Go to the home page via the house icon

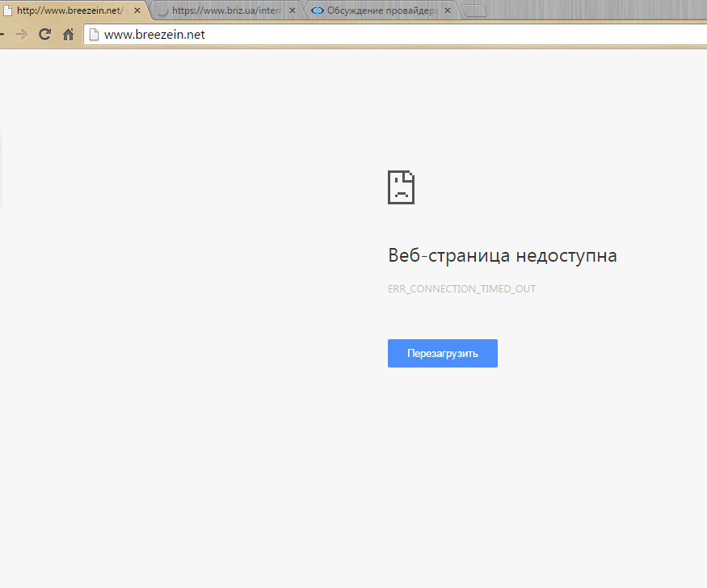click(69, 34)
